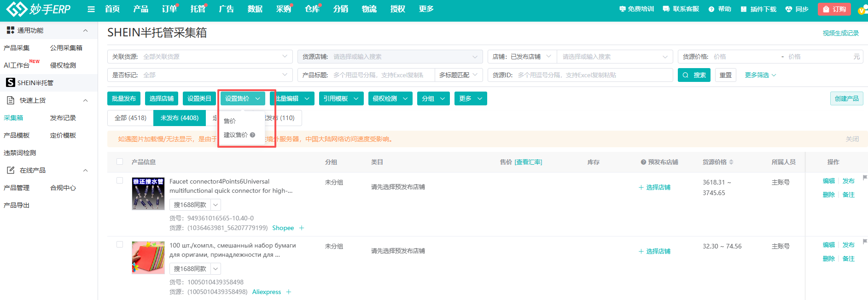Viewport: 868px width, 300px height.
Task: Click the flag icon on the origami paper row
Action: tap(865, 241)
